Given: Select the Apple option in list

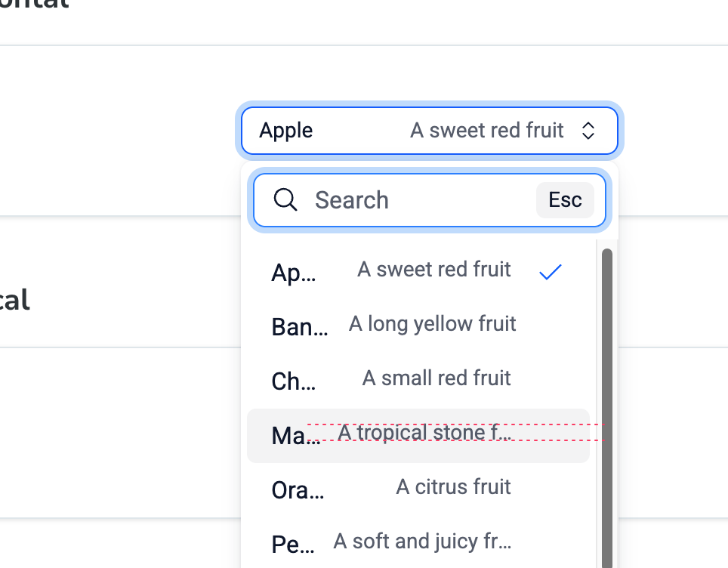Looking at the screenshot, I should (x=418, y=272).
